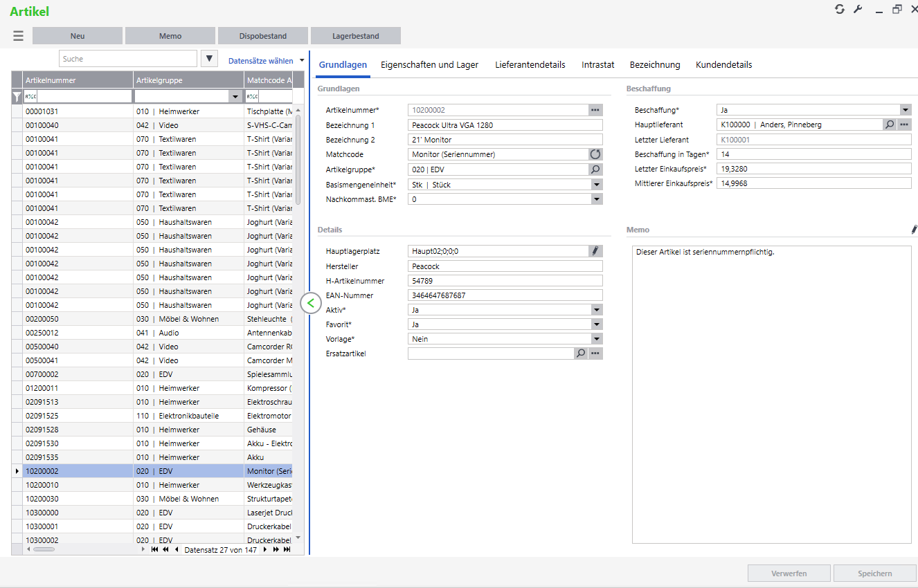Image resolution: width=918 pixels, height=588 pixels.
Task: Collapse list panel with green arrow
Action: pos(311,302)
